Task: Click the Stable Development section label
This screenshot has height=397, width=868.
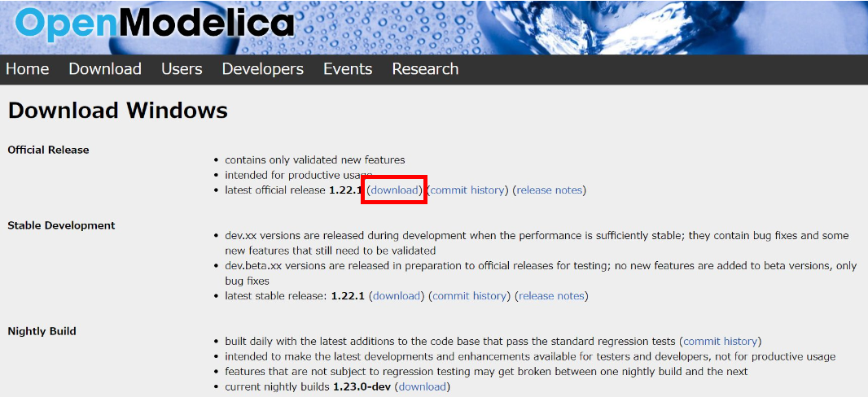Action: point(61,225)
